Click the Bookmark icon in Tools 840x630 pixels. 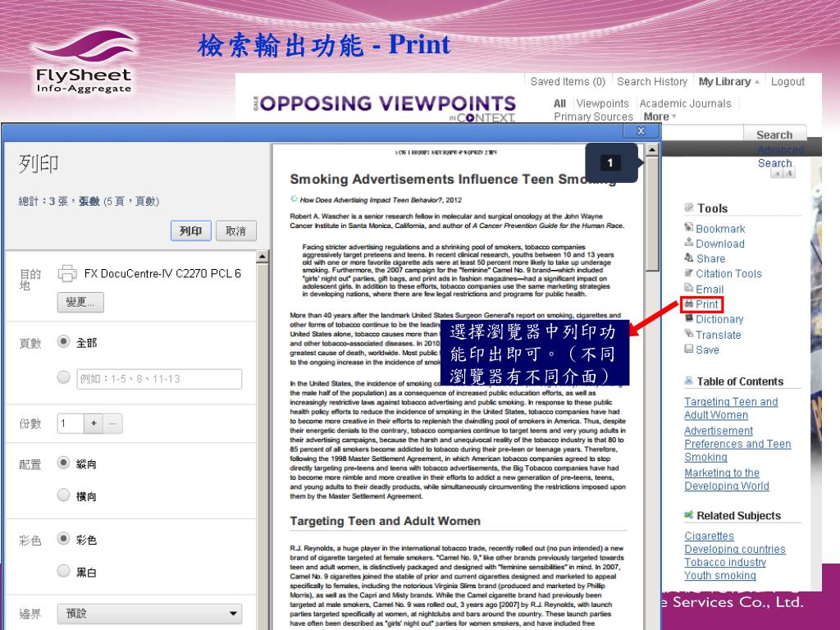point(689,227)
